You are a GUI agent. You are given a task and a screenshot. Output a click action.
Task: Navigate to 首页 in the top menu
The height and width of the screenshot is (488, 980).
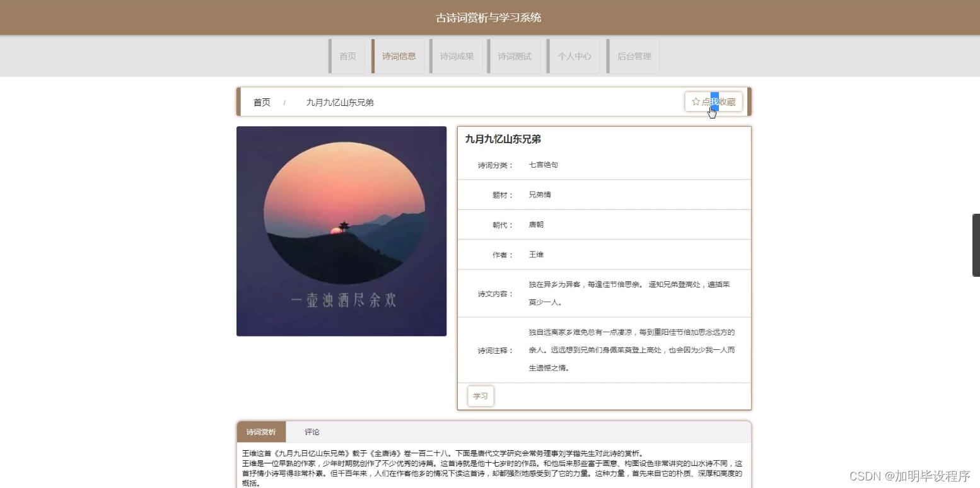click(x=347, y=55)
